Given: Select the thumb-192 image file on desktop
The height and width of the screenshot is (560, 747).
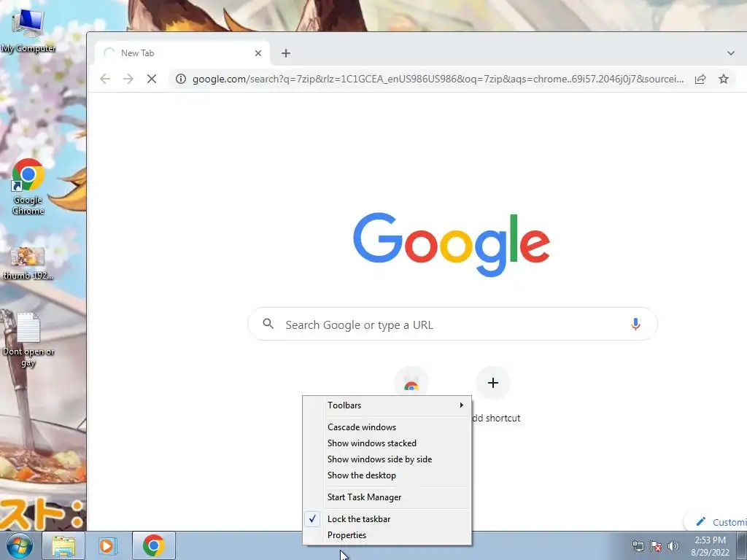Looking at the screenshot, I should click(x=28, y=262).
